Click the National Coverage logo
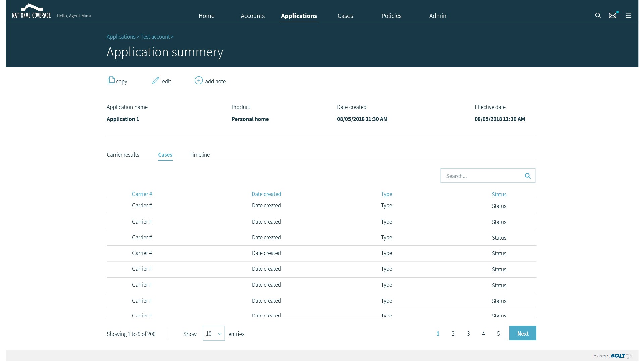Image resolution: width=644 pixels, height=362 pixels. pos(31,11)
